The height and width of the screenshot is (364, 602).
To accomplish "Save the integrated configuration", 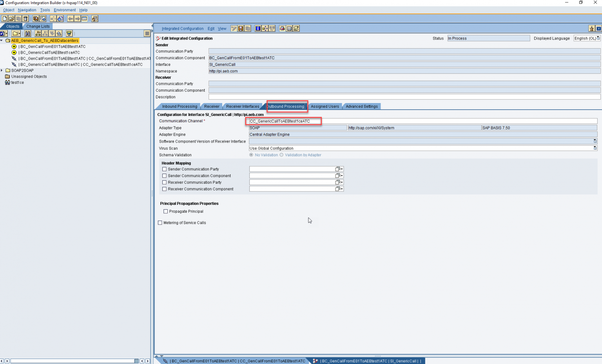I will coord(241,28).
